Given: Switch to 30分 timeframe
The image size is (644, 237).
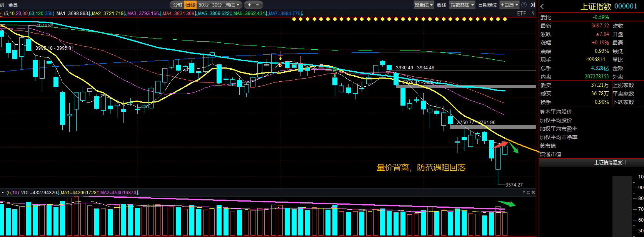Looking at the screenshot, I should tap(217, 5).
